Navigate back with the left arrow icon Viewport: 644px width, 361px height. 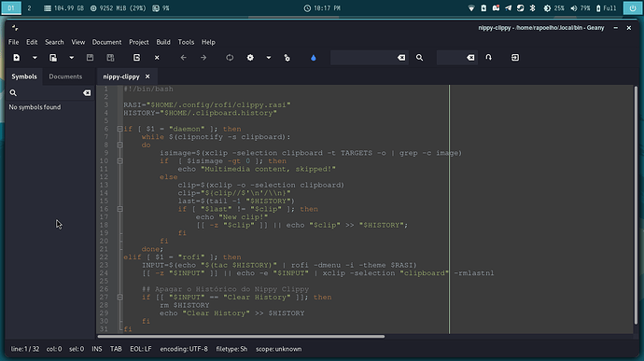(183, 58)
